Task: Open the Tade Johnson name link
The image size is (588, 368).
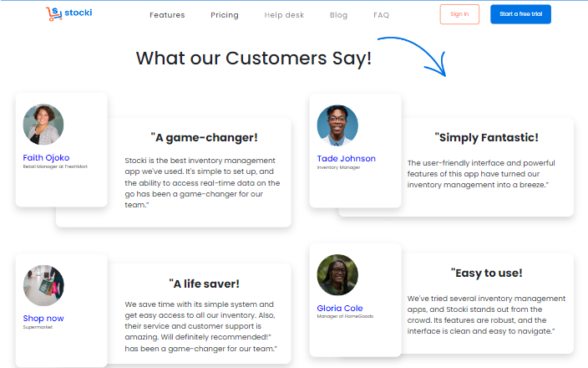Action: [x=346, y=158]
